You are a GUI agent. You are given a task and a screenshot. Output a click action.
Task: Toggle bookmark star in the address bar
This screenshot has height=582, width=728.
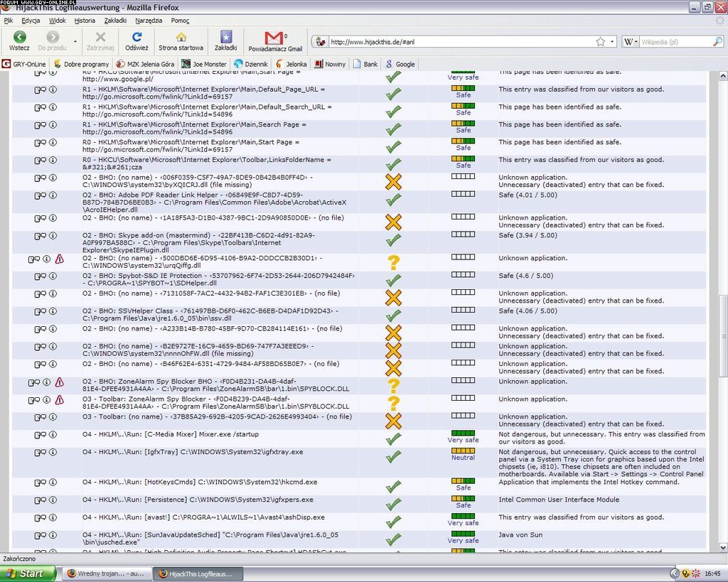click(x=601, y=42)
